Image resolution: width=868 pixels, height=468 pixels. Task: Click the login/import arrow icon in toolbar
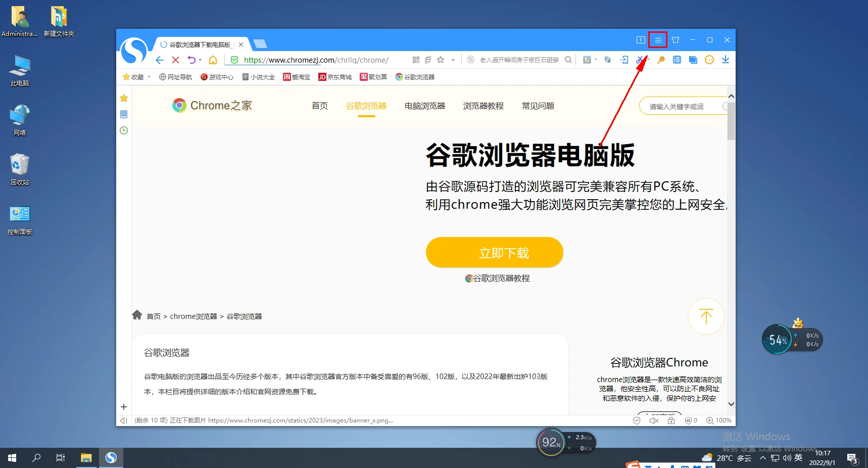(624, 60)
